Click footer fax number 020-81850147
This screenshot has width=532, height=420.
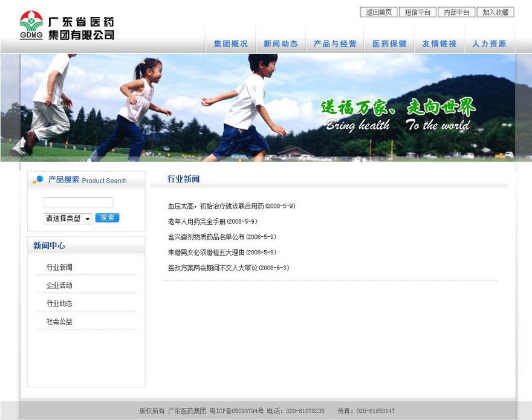coord(375,411)
